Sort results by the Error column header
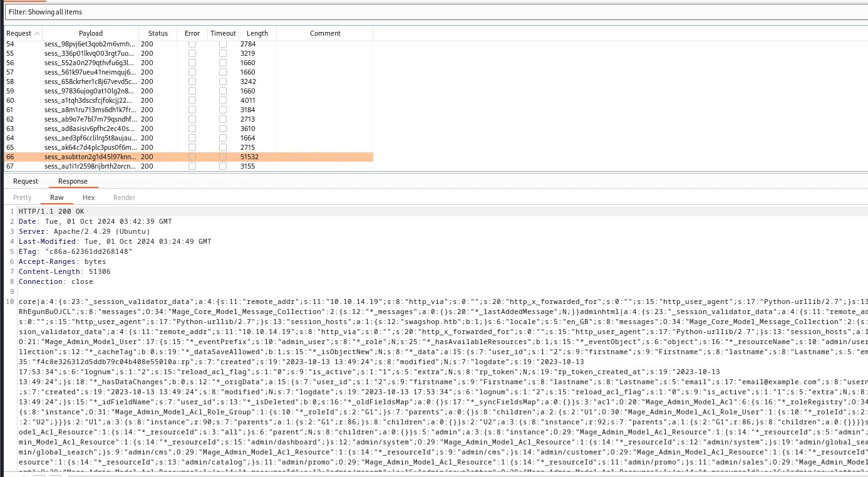The height and width of the screenshot is (477, 868). [192, 33]
